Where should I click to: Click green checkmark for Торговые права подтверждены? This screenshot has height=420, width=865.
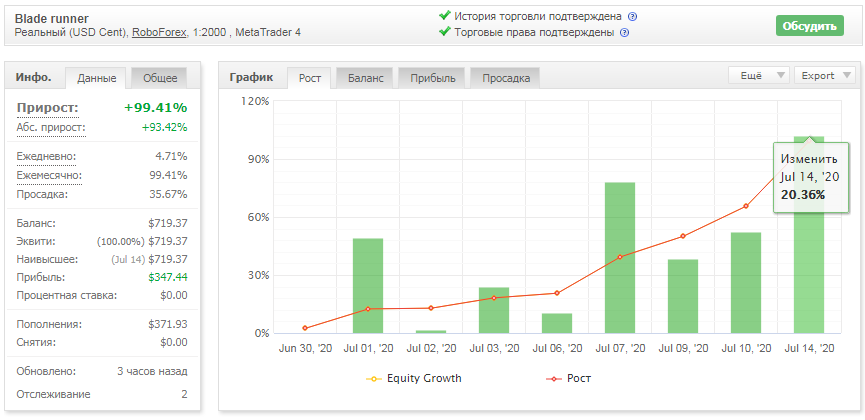point(445,31)
